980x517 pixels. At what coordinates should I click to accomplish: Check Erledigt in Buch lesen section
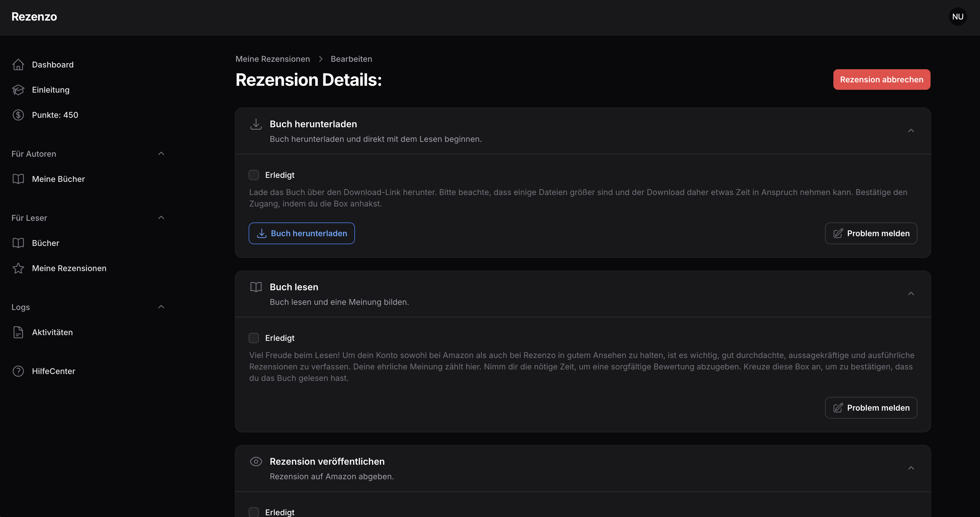[254, 338]
